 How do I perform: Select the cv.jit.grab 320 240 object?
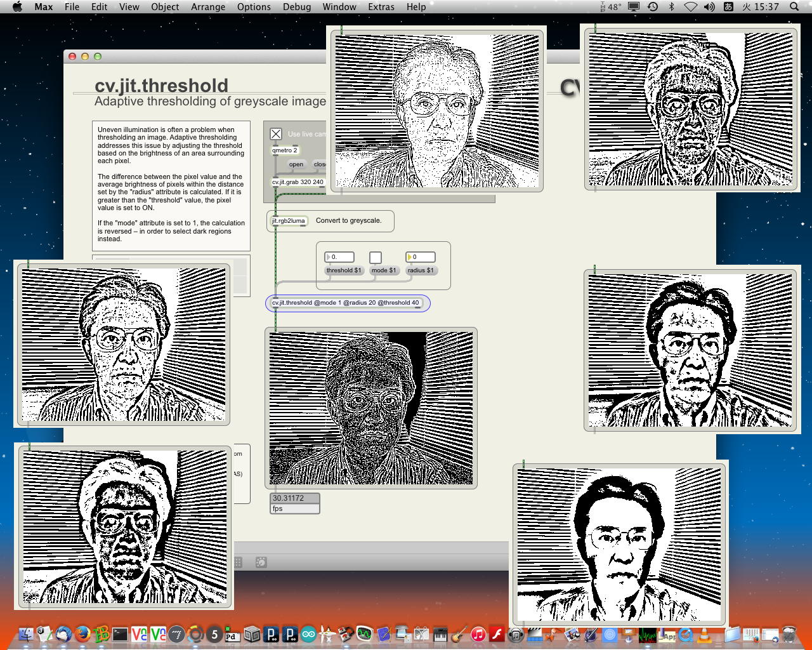point(298,182)
